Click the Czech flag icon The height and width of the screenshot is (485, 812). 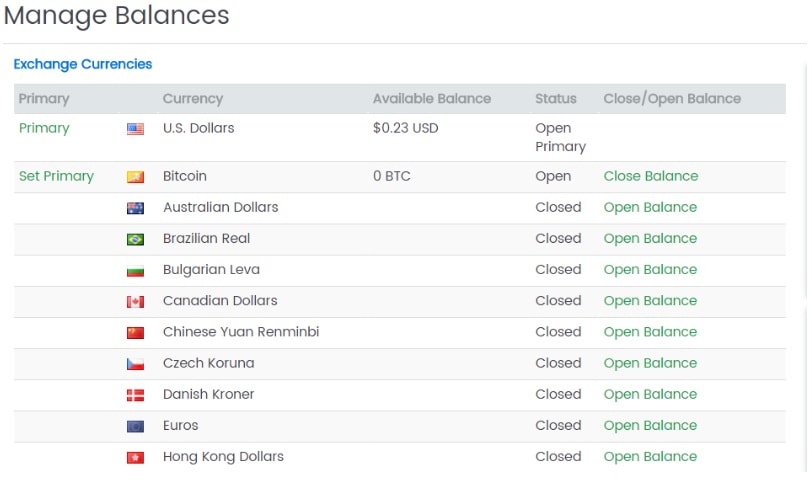(x=135, y=364)
